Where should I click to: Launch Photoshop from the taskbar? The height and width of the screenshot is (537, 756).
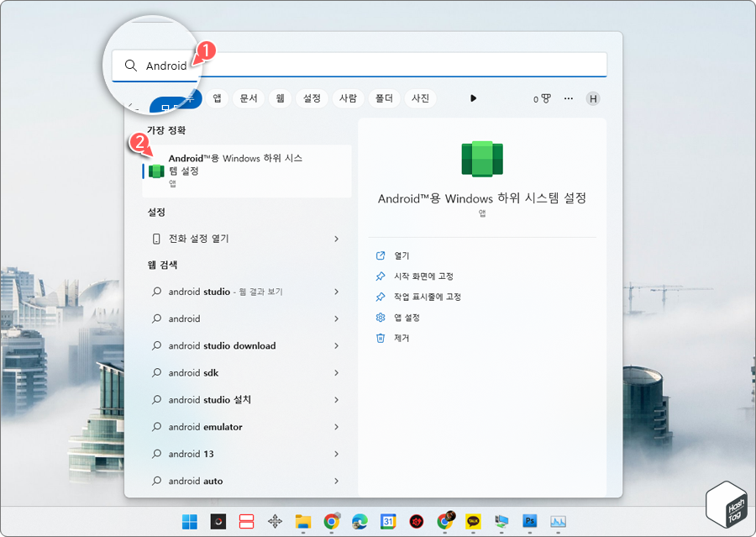click(528, 521)
